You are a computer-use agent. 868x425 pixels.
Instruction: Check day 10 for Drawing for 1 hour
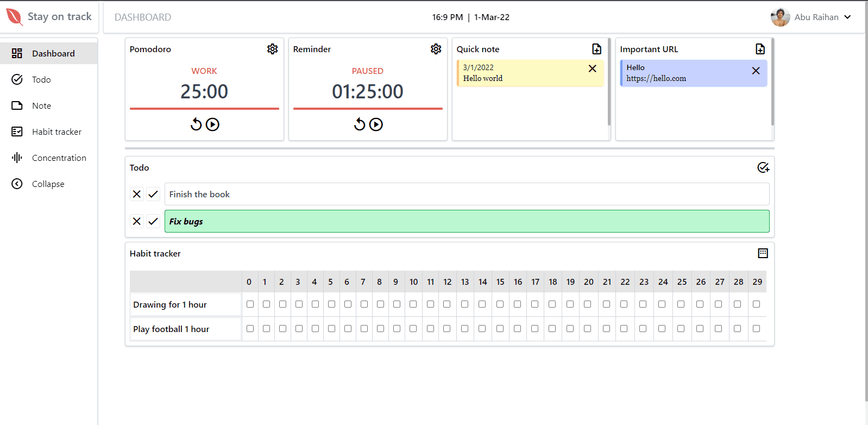tap(413, 304)
